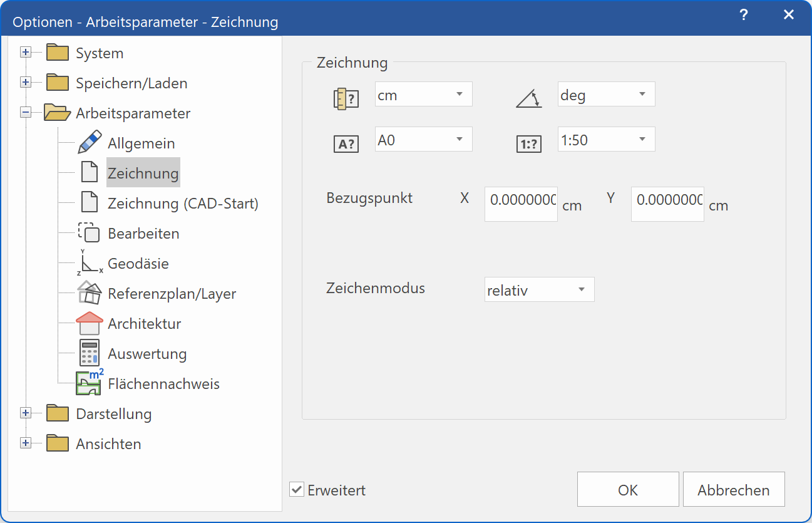This screenshot has height=523, width=812.
Task: Click the angle unit icon
Action: point(528,98)
